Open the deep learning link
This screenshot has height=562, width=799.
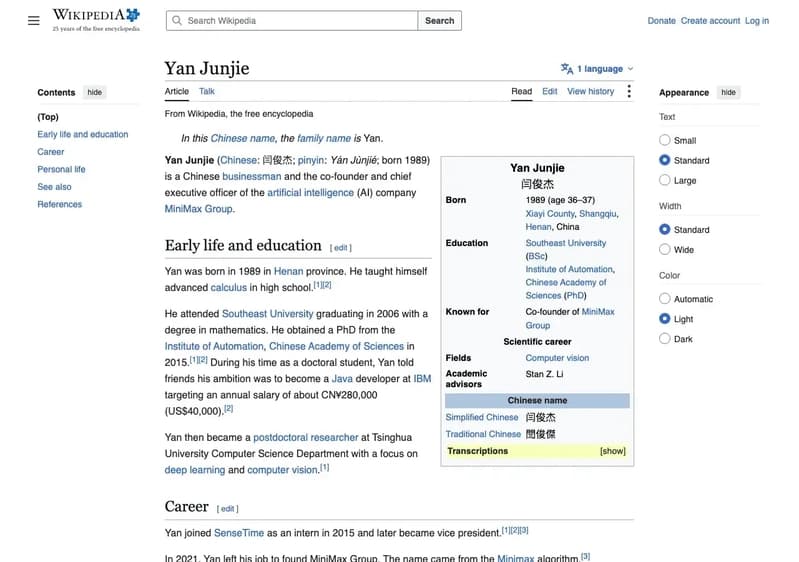click(x=195, y=470)
